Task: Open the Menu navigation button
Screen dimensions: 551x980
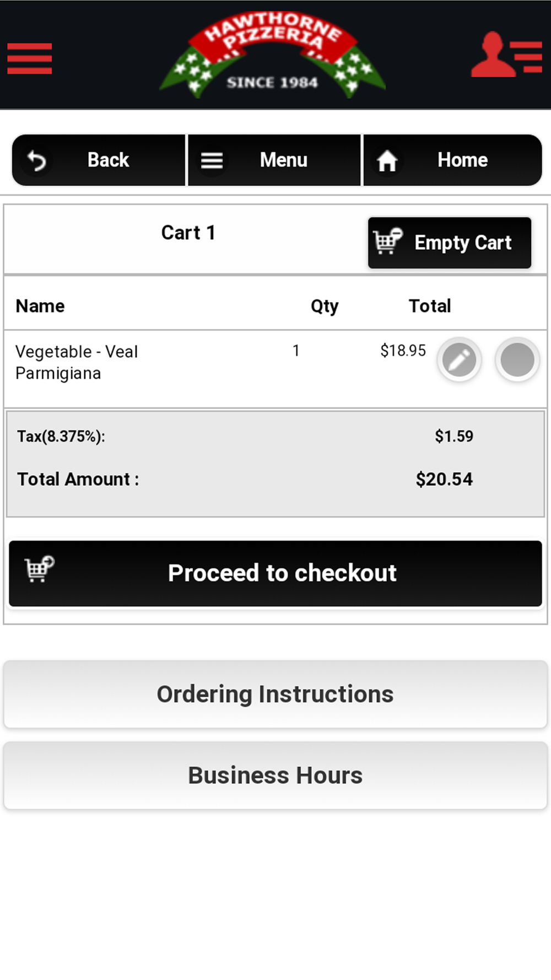Action: coord(274,160)
